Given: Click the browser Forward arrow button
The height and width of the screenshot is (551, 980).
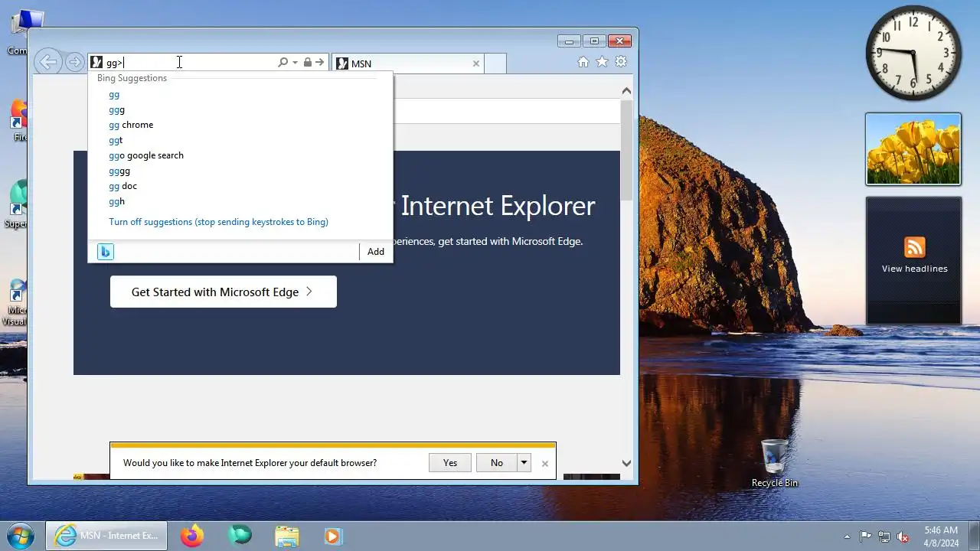Looking at the screenshot, I should point(74,62).
